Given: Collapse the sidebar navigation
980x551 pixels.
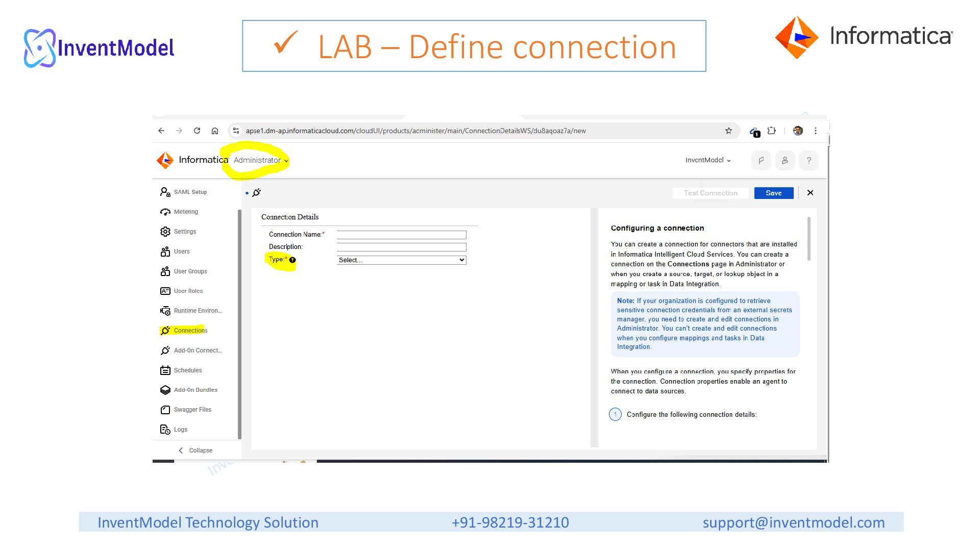Looking at the screenshot, I should pos(195,450).
